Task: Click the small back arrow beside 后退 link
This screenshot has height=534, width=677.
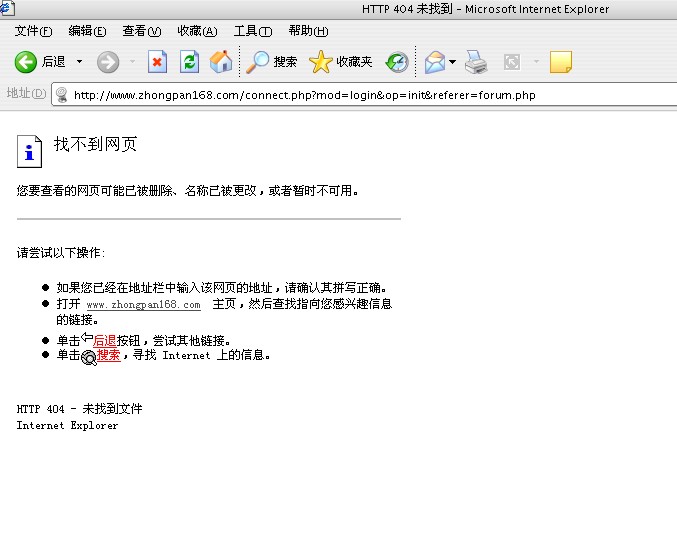Action: 87,336
